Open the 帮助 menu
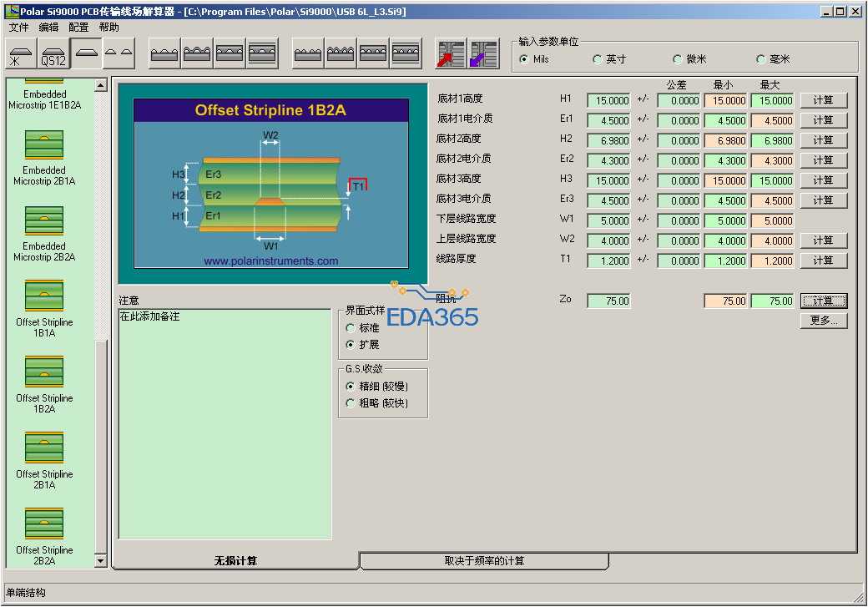The width and height of the screenshot is (868, 607). pyautogui.click(x=109, y=28)
